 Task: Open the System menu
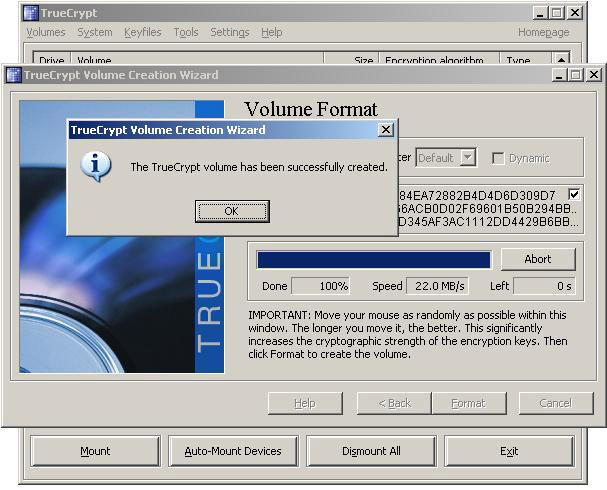pyautogui.click(x=95, y=32)
